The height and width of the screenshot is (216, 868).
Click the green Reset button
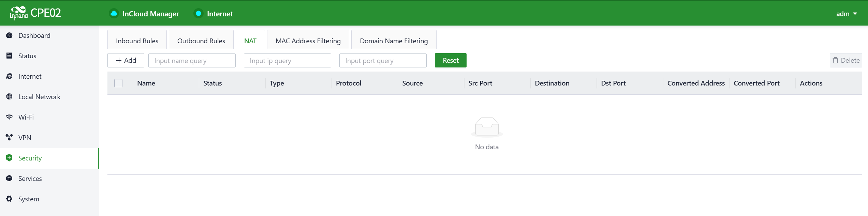tap(450, 60)
